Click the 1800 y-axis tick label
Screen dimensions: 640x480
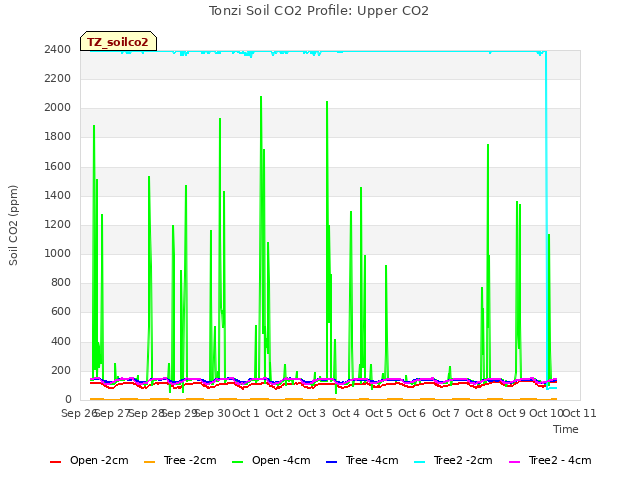[58, 137]
